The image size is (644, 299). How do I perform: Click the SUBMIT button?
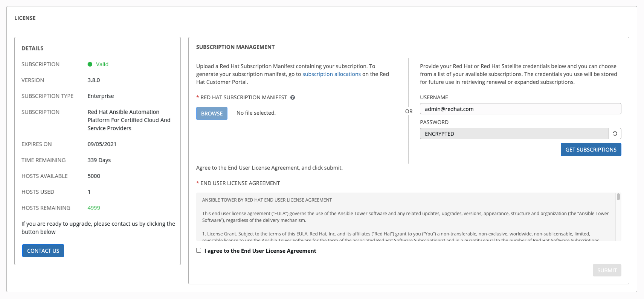point(607,270)
